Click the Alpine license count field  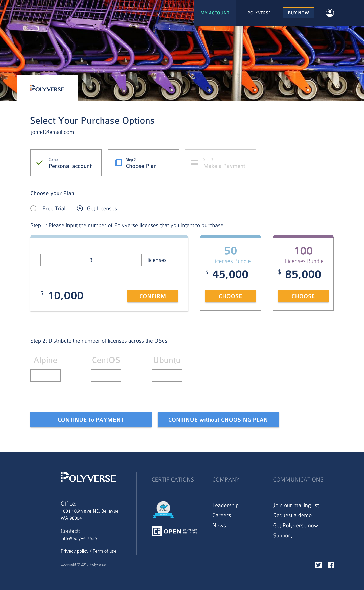(45, 376)
